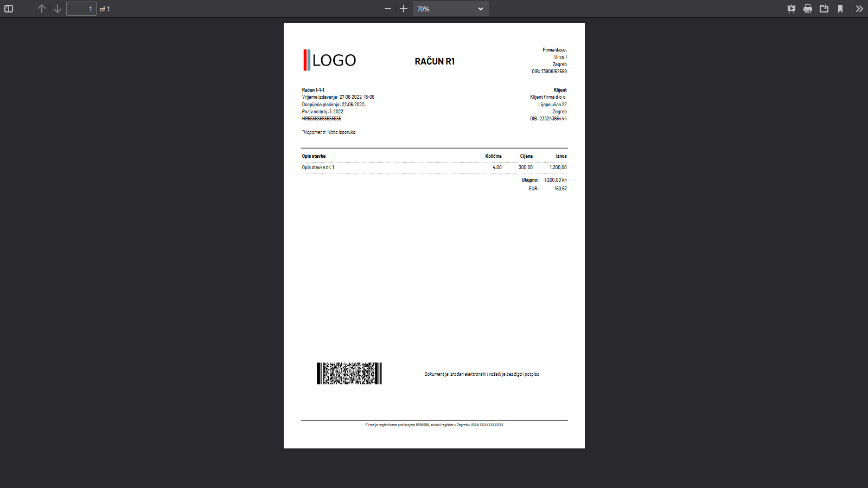
Task: Expand the tools menu with double chevron
Action: (859, 9)
